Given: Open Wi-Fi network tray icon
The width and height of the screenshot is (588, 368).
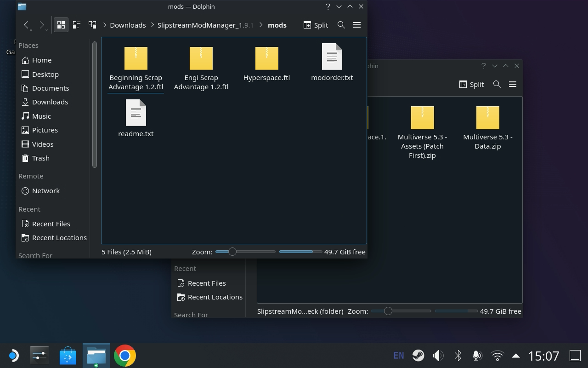Looking at the screenshot, I should (x=497, y=356).
